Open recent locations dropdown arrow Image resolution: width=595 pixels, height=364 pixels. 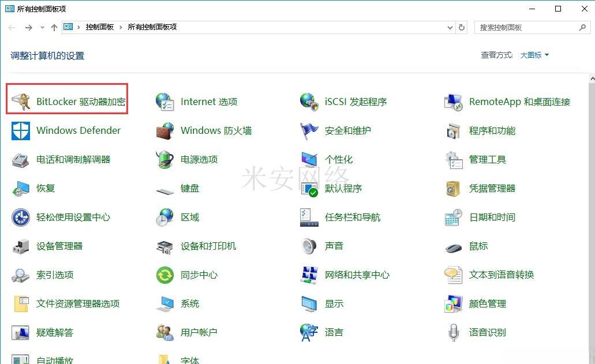pyautogui.click(x=42, y=27)
